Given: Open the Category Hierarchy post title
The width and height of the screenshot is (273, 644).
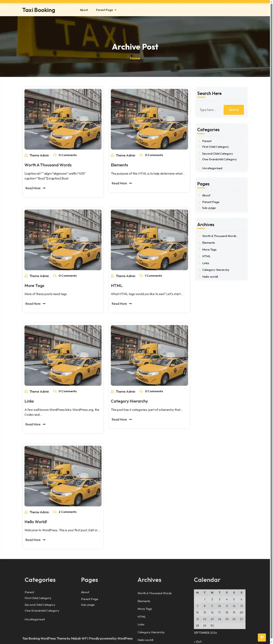Looking at the screenshot, I should pos(129,401).
